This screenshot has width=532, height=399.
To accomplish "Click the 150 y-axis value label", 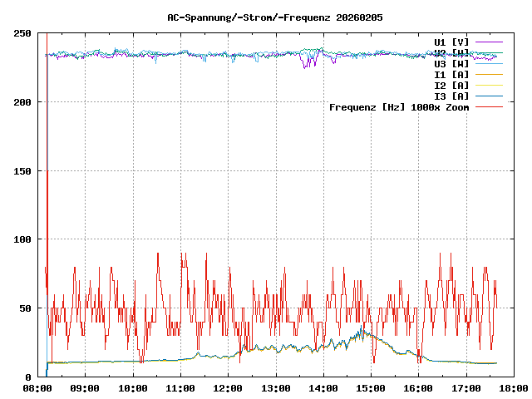I will (x=23, y=171).
